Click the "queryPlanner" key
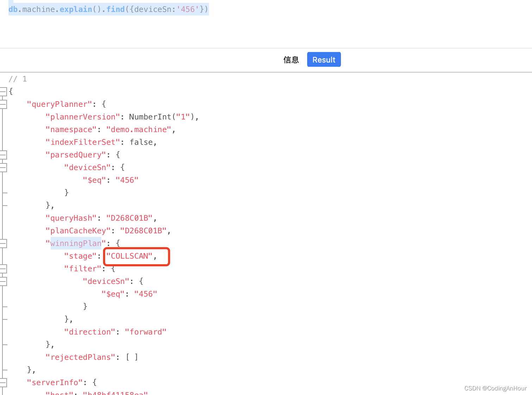This screenshot has height=395, width=532. coord(59,104)
